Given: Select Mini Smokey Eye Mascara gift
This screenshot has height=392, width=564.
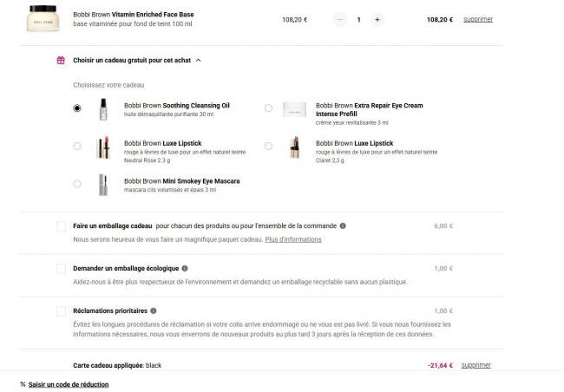Looking at the screenshot, I should tap(77, 184).
